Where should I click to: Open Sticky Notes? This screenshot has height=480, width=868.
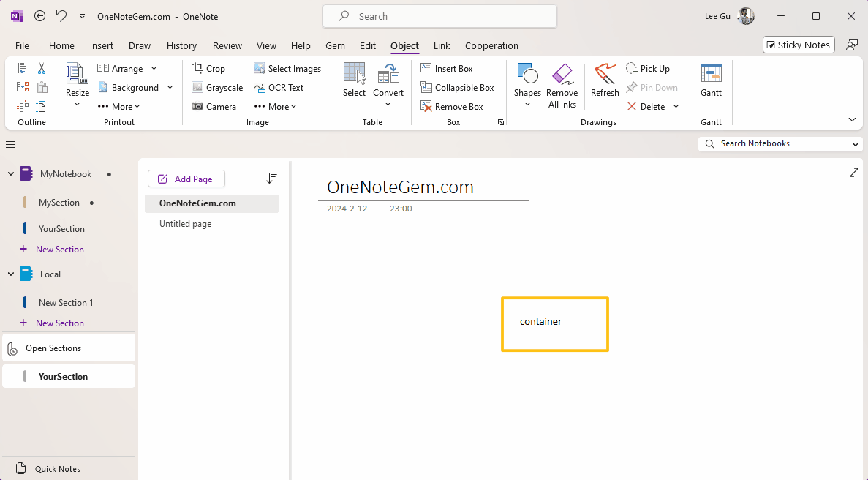coord(799,45)
